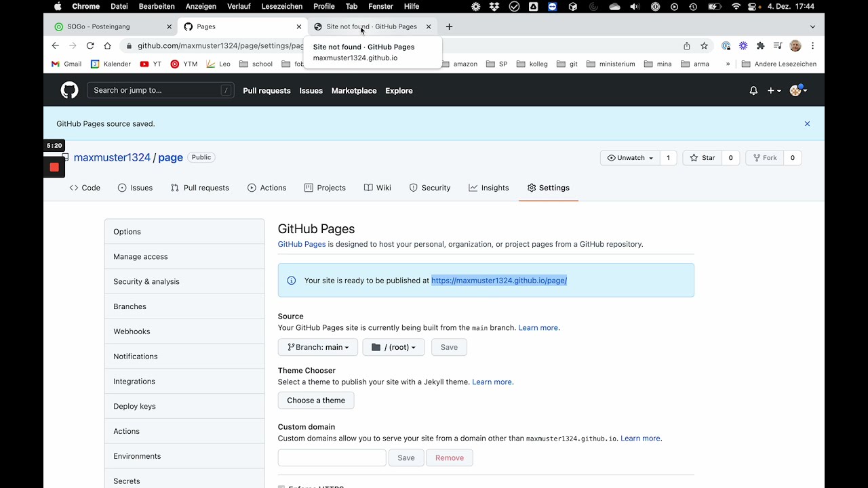
Task: Remove the custom domain button
Action: pos(449,457)
